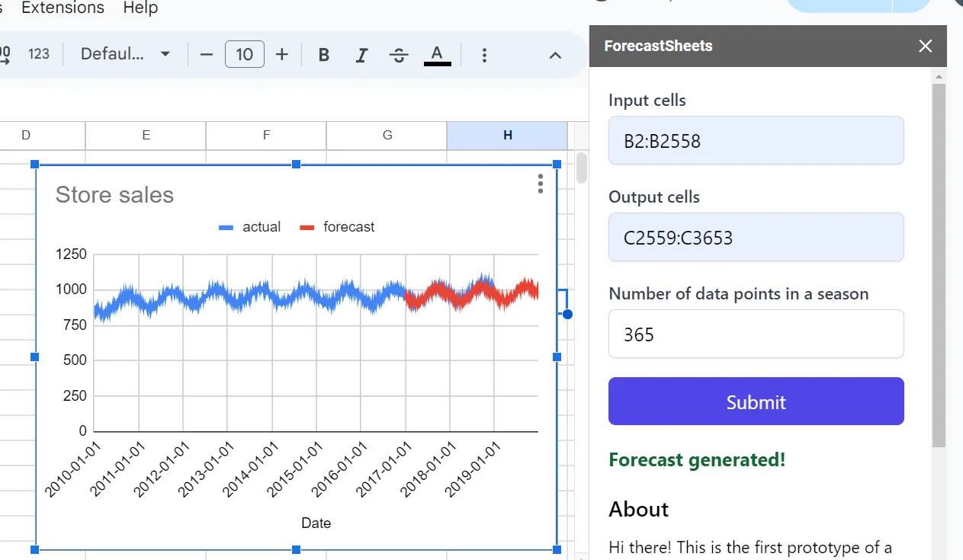The image size is (963, 560).
Task: Open the text color picker
Action: pos(437,54)
